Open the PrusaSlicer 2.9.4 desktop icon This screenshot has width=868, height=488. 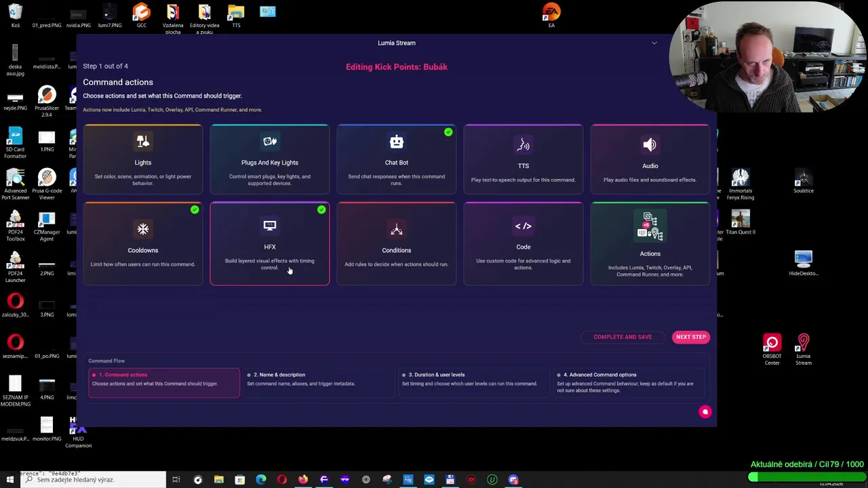(47, 102)
